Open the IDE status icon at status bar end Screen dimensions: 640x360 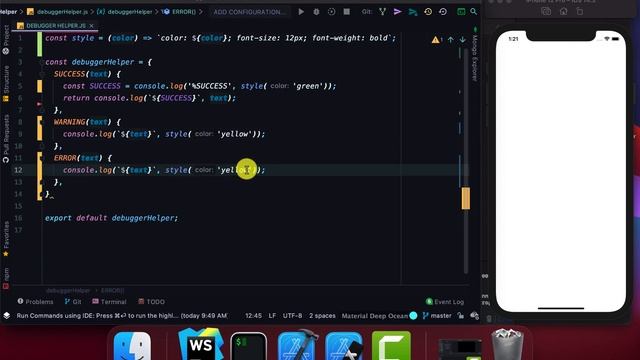pyautogui.click(x=474, y=316)
